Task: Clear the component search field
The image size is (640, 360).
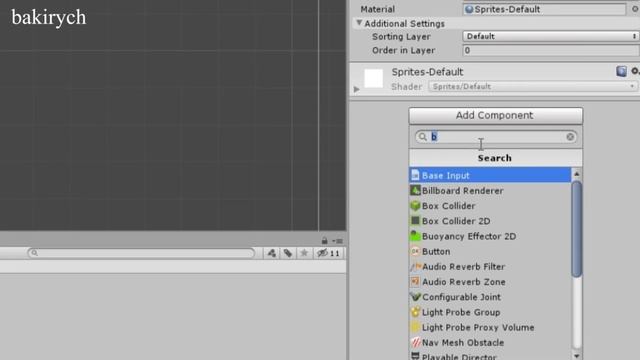Action: pyautogui.click(x=570, y=137)
